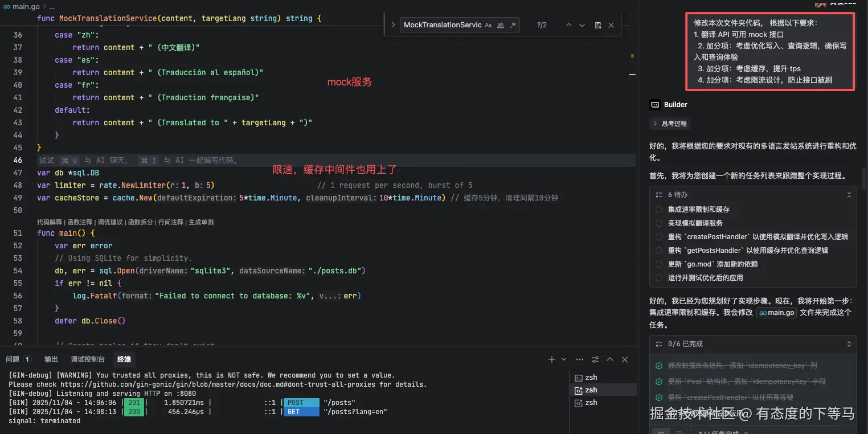Viewport: 868px width, 434px height.
Task: Open terminal panel settings sliders icon
Action: pyautogui.click(x=595, y=359)
